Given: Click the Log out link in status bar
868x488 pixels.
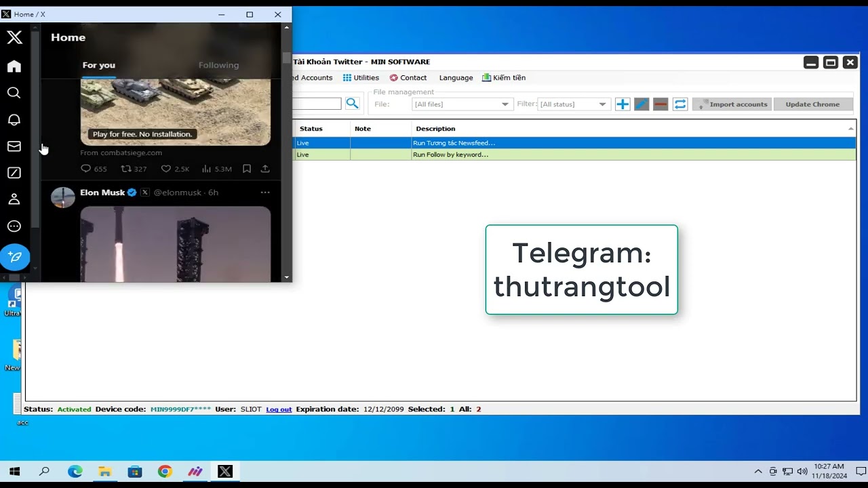Looking at the screenshot, I should pyautogui.click(x=279, y=409).
